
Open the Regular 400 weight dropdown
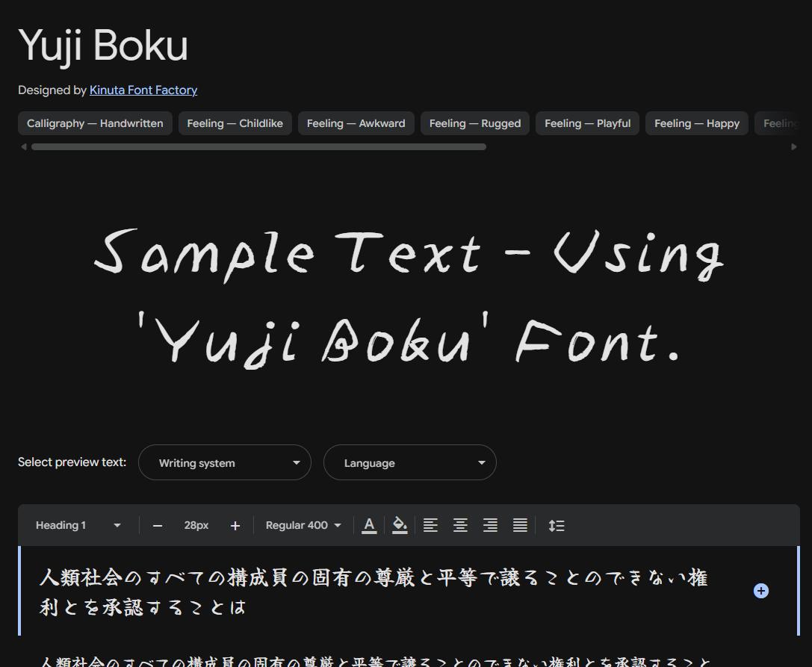pyautogui.click(x=303, y=525)
